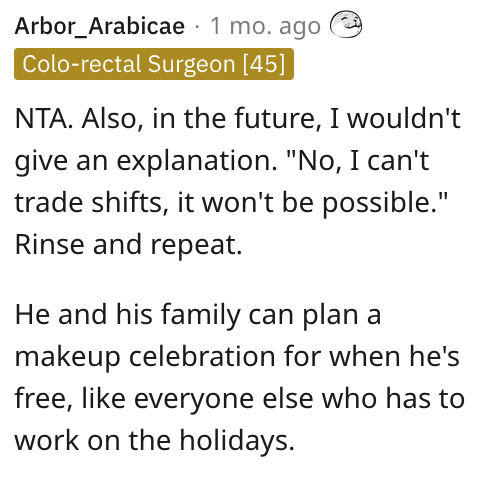Click the word 'wouldn't' on the first line
The width and height of the screenshot is (494, 478).
pyautogui.click(x=404, y=118)
